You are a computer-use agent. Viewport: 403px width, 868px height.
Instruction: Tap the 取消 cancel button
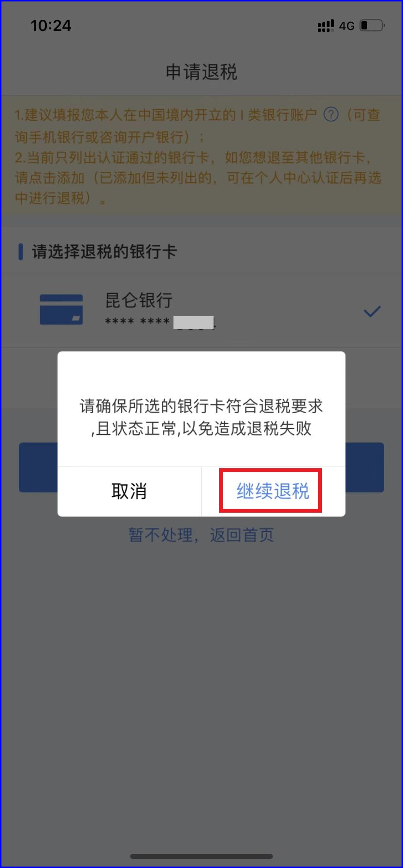tap(129, 491)
